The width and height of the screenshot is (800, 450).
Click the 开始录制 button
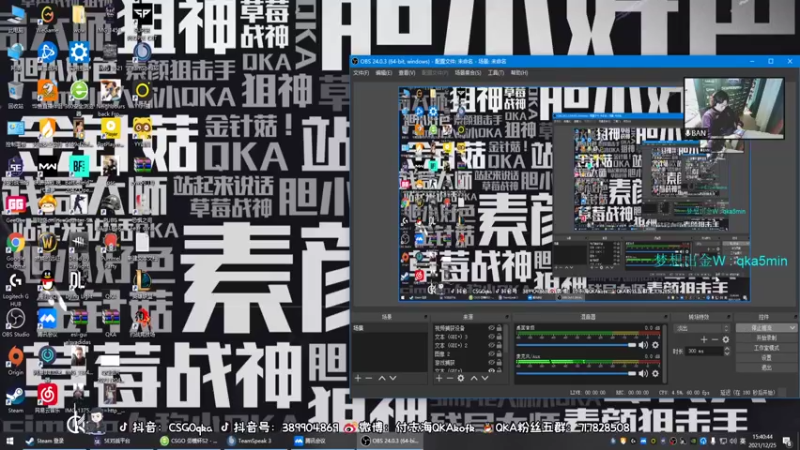click(x=766, y=338)
